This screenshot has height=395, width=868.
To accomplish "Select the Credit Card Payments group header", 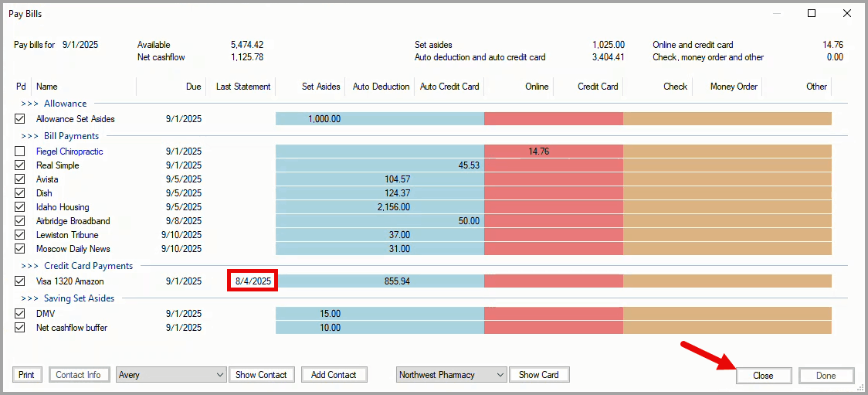I will (x=89, y=266).
